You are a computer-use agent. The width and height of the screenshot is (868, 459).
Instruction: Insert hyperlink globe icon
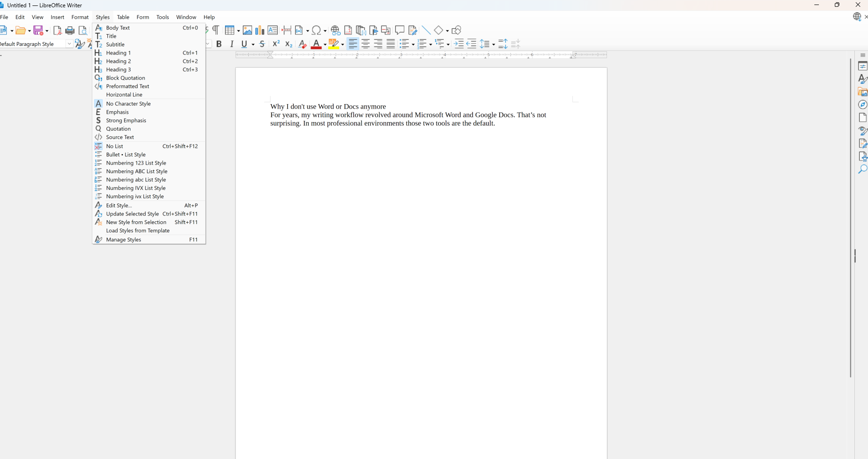point(336,30)
